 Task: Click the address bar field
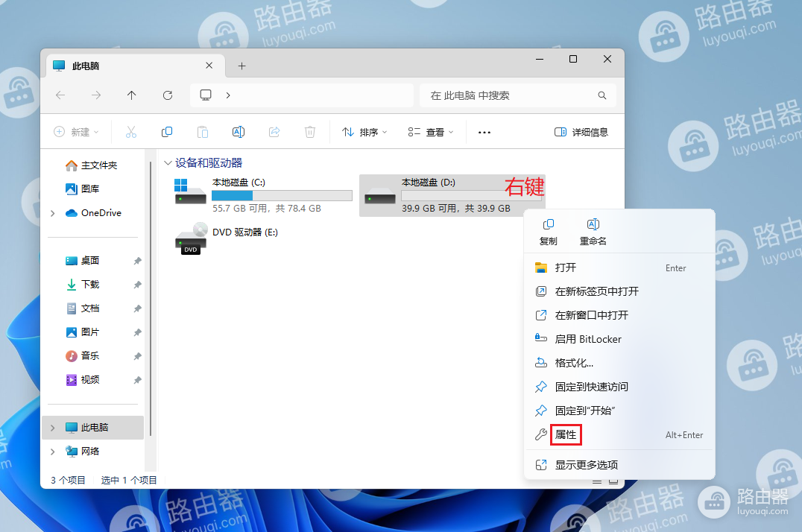[x=302, y=95]
